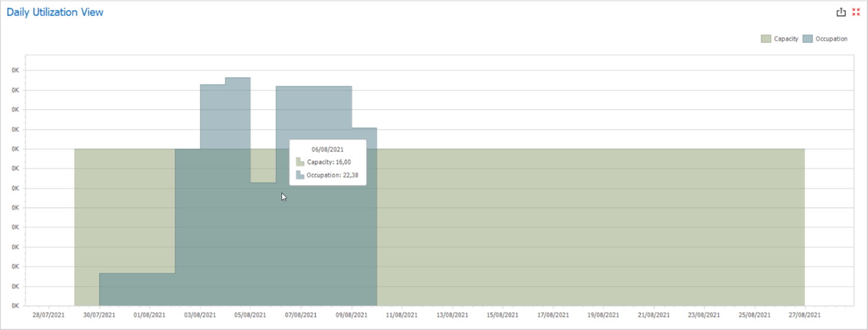Image resolution: width=868 pixels, height=330 pixels.
Task: Click the 15/08/2021 axis date label
Action: point(503,315)
